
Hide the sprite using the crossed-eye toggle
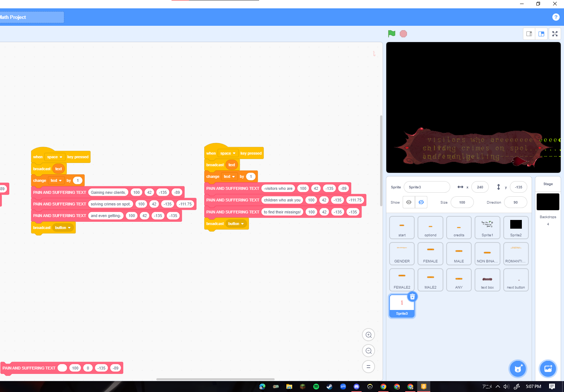[x=421, y=203]
